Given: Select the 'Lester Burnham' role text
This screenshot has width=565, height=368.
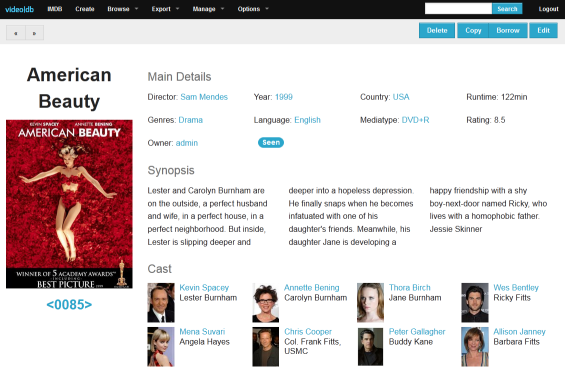Looking at the screenshot, I should 208,298.
